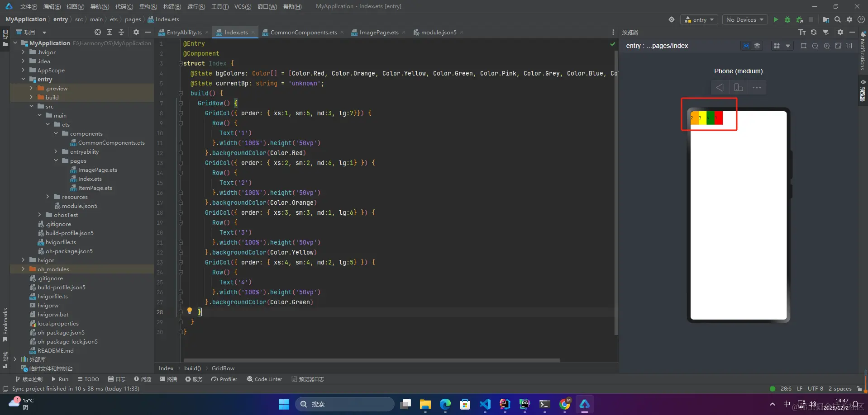This screenshot has height=415, width=868.
Task: Open the 终端 terminal tool window
Action: point(168,379)
